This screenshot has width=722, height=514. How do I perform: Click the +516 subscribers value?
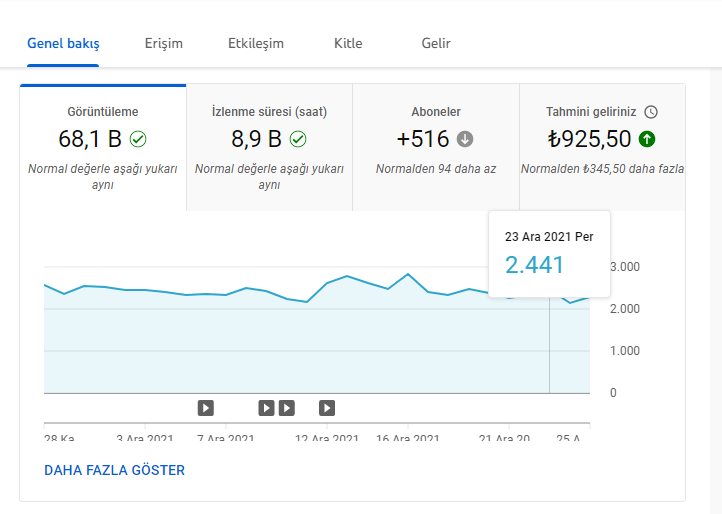tap(423, 139)
